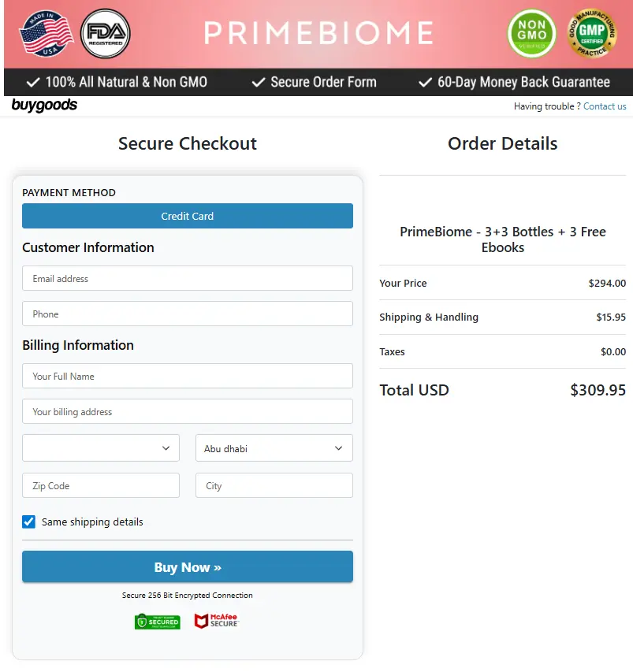
Task: Open the Contact us link
Action: 605,106
